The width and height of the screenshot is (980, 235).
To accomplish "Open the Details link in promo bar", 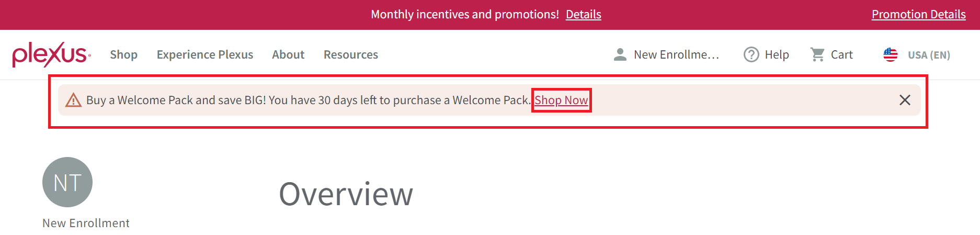I will click(x=584, y=14).
